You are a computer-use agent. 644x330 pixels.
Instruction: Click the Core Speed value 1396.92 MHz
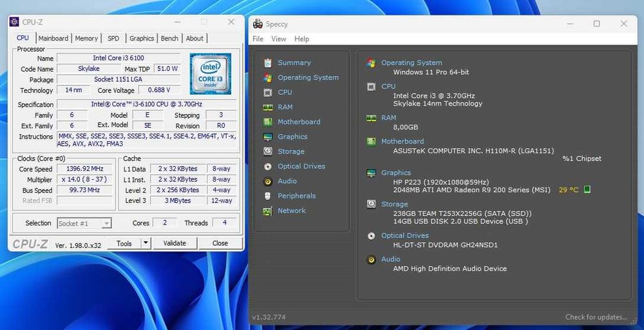(84, 169)
